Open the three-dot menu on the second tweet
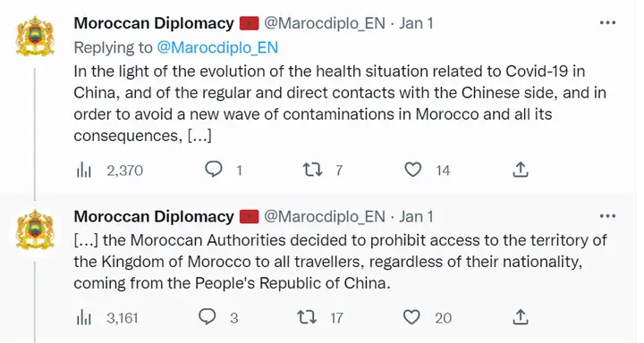This screenshot has height=343, width=644. pyautogui.click(x=607, y=216)
